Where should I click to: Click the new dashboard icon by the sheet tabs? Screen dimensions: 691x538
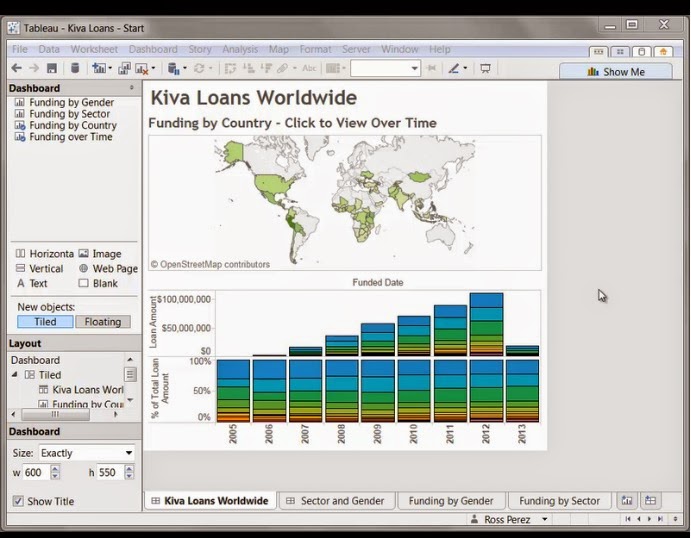coord(650,501)
